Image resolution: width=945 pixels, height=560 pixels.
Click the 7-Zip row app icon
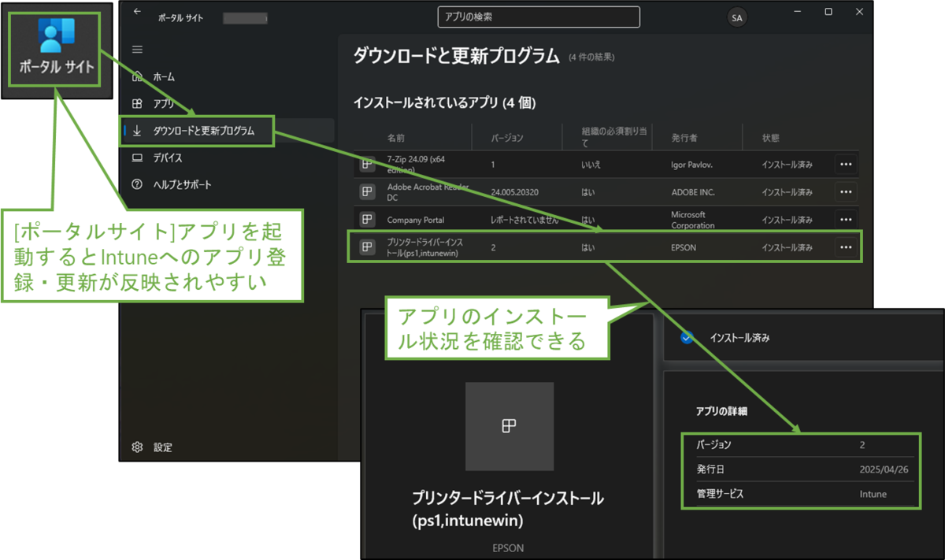click(x=367, y=164)
